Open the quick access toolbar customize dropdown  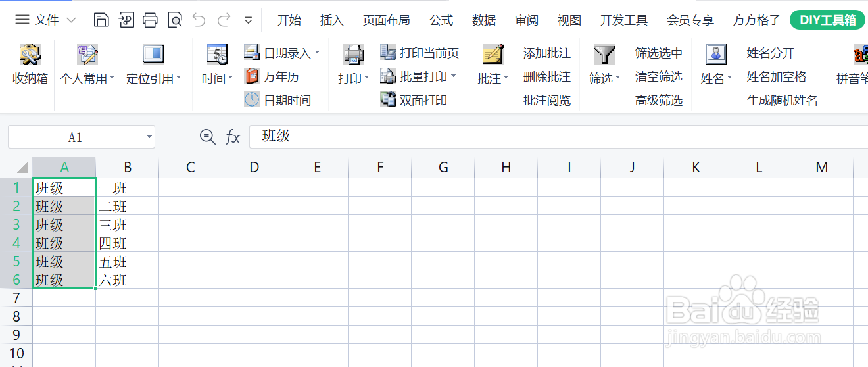(x=248, y=20)
